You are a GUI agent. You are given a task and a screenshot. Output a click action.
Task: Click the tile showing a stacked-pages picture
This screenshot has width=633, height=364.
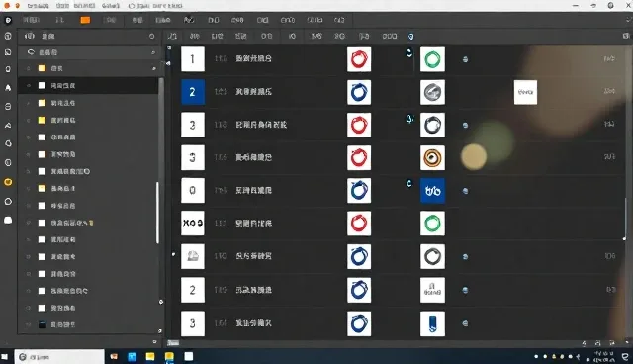pyautogui.click(x=193, y=256)
